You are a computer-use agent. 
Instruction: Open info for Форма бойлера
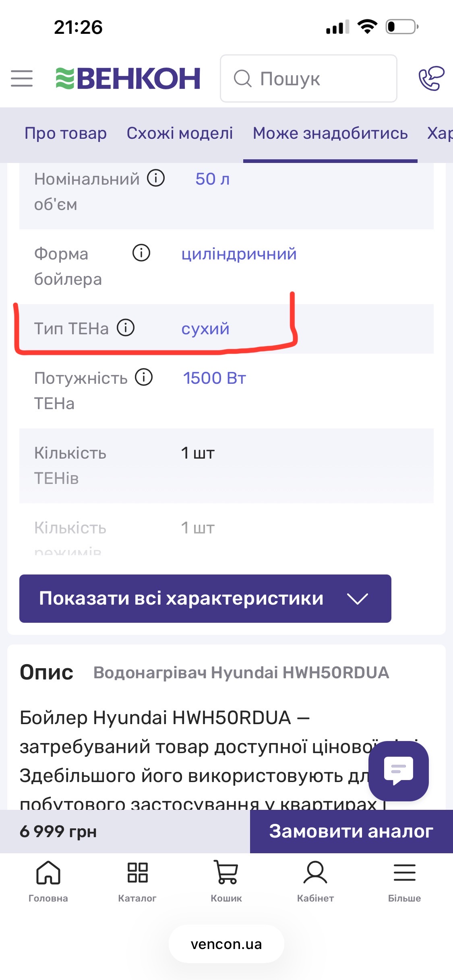(x=141, y=253)
